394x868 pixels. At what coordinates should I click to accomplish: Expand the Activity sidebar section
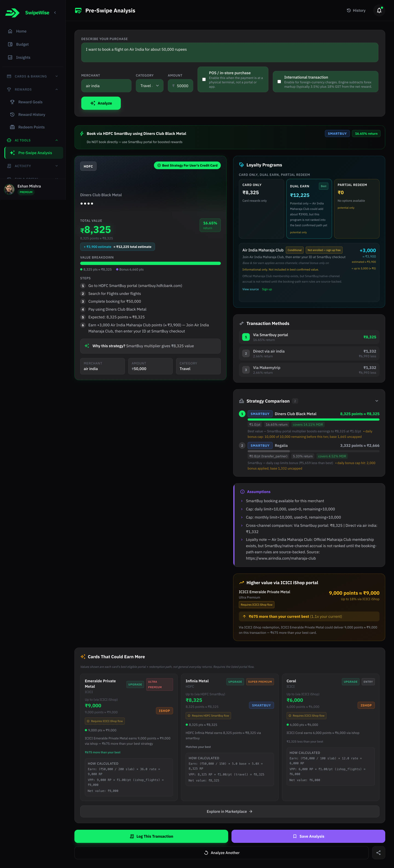pos(33,166)
